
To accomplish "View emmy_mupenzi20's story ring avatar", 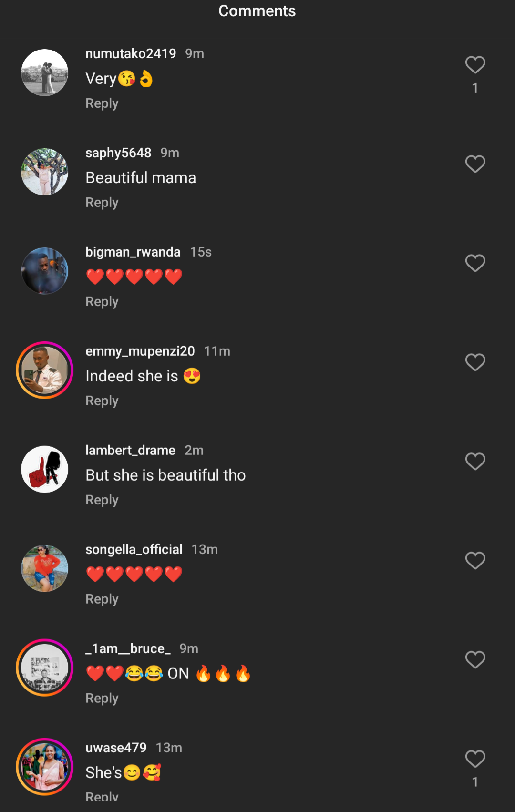I will coord(45,370).
